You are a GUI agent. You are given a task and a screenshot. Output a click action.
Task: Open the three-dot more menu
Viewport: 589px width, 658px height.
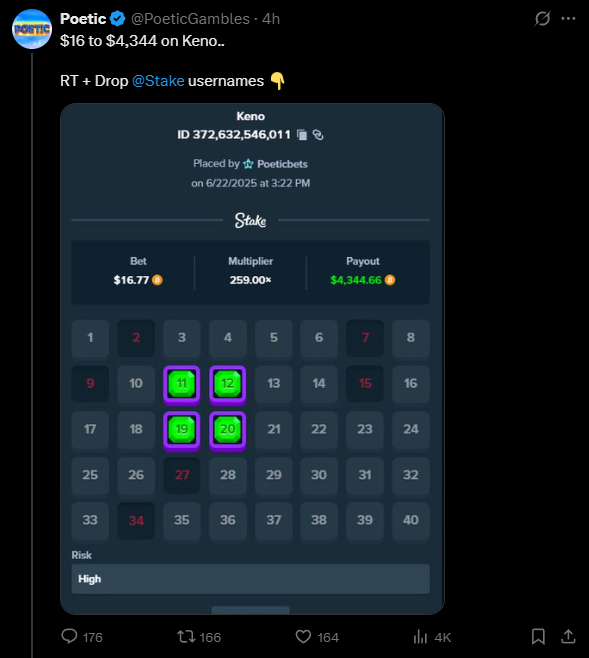tap(568, 18)
